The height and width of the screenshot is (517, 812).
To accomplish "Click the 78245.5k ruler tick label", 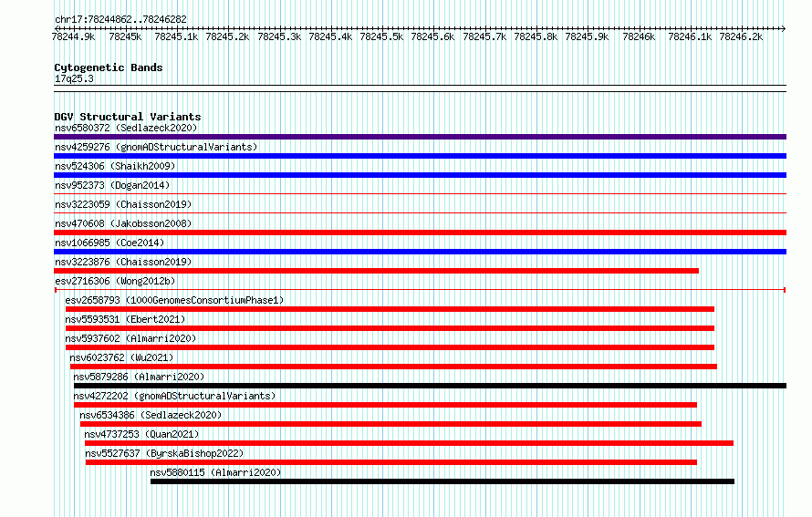I will coord(381,36).
